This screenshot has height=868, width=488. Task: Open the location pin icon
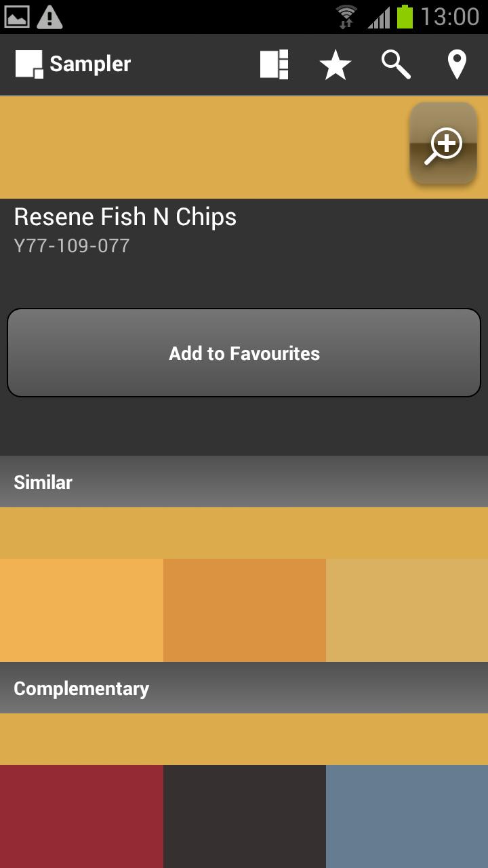click(x=456, y=64)
